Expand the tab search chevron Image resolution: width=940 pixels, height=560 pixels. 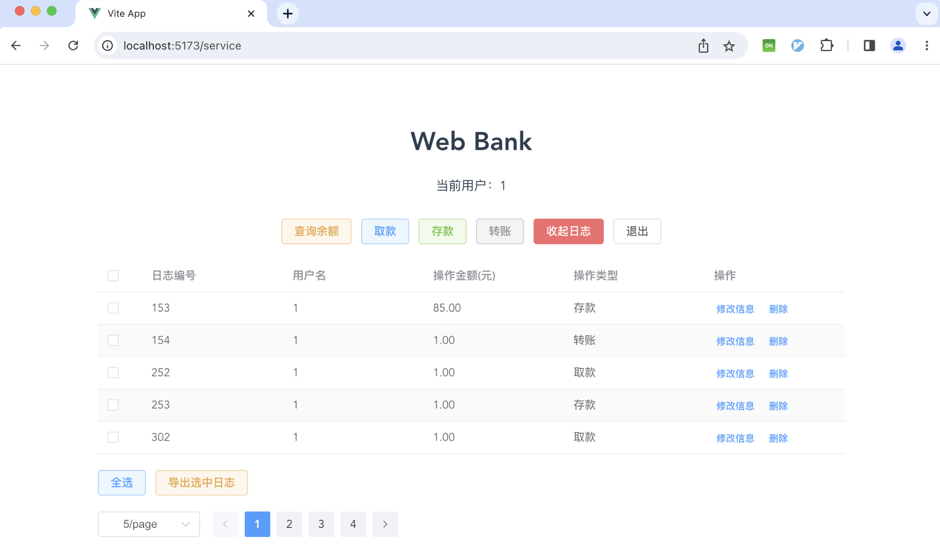tap(926, 14)
